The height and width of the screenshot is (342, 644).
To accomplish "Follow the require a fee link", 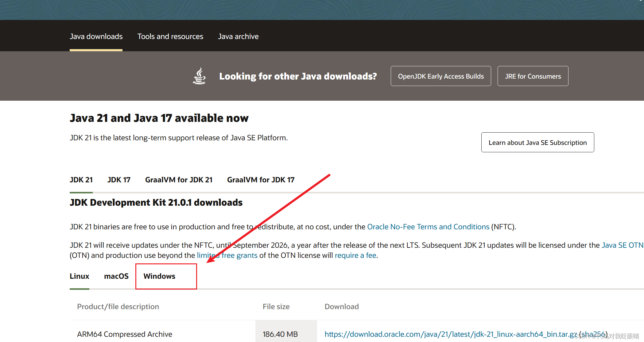I will click(x=355, y=255).
